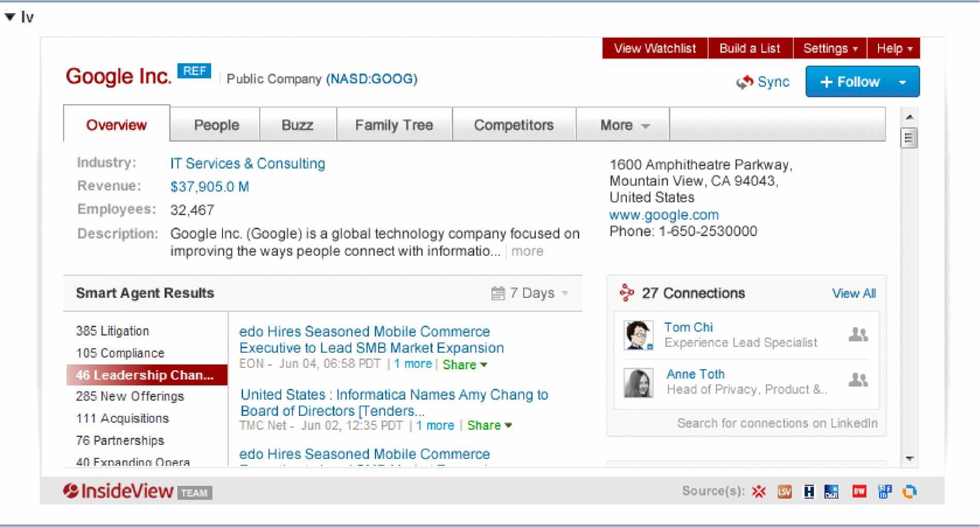980x527 pixels.
Task: Click '1 more' under EON article
Action: [412, 364]
